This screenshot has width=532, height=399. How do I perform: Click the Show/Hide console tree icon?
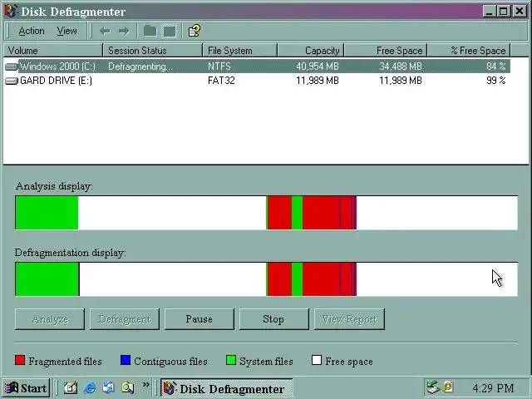(170, 32)
